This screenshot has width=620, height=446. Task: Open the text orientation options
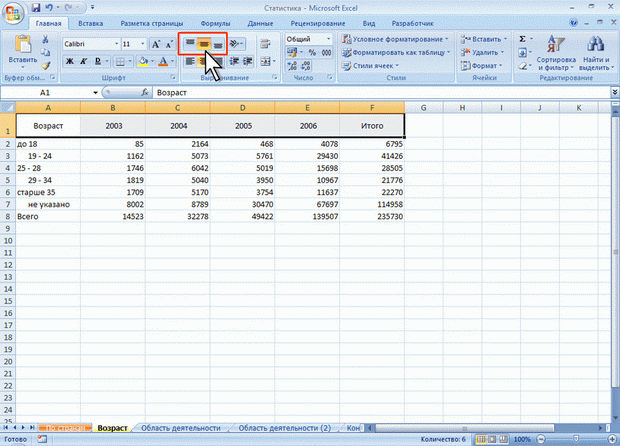click(x=236, y=43)
